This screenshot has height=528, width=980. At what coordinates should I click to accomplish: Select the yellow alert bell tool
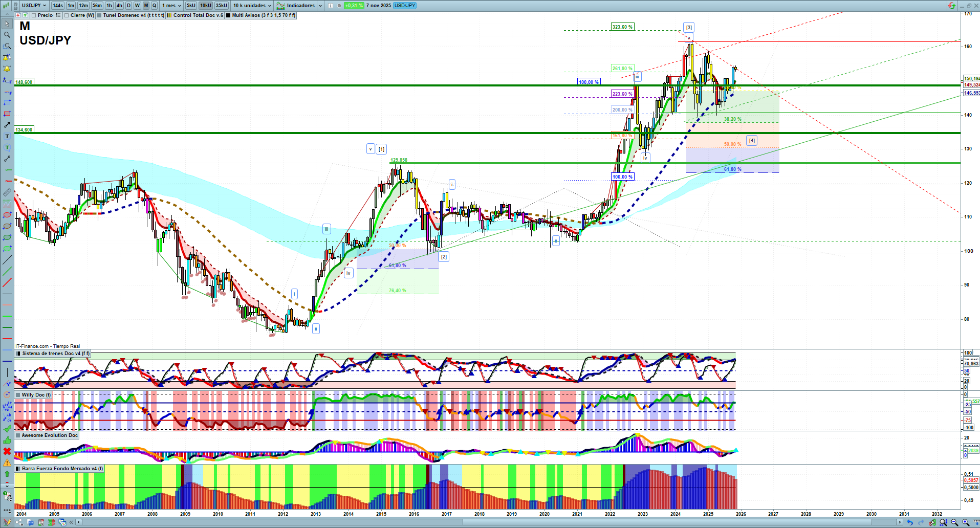pos(7,69)
